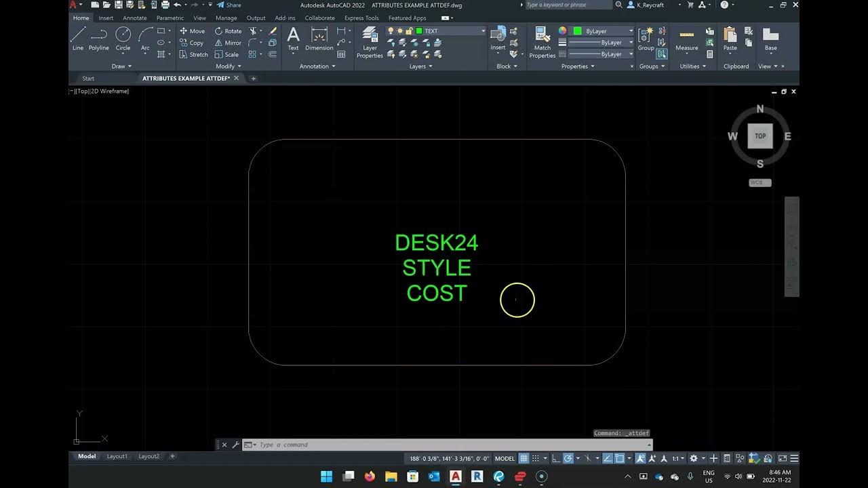The image size is (868, 488).
Task: Expand the Modify panel
Action: click(229, 66)
